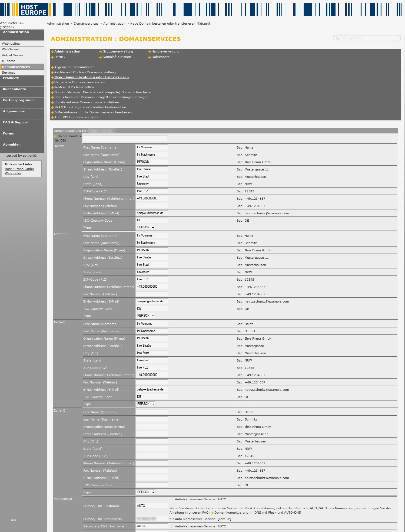The width and height of the screenshot is (405, 532).
Task: Click Secondary DNS Hostname field
Action: [x=152, y=526]
